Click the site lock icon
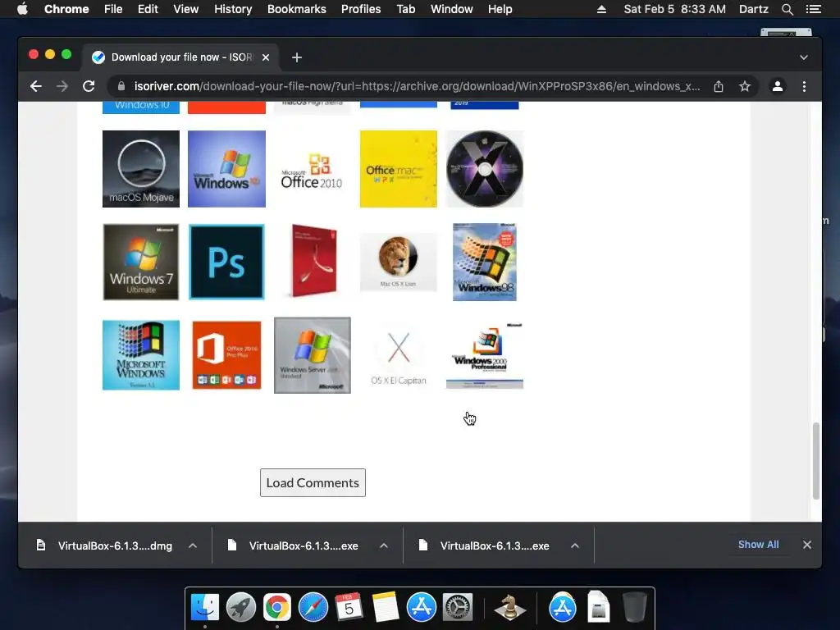The width and height of the screenshot is (840, 630). coord(121,86)
